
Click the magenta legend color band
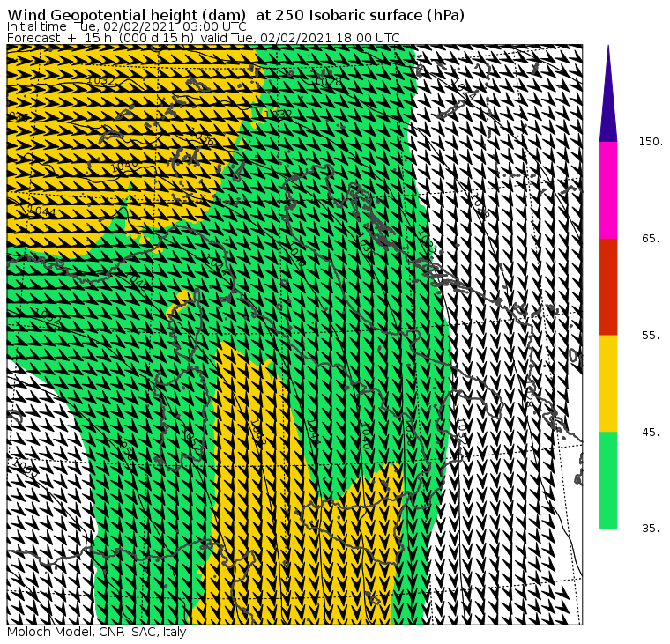(x=608, y=190)
